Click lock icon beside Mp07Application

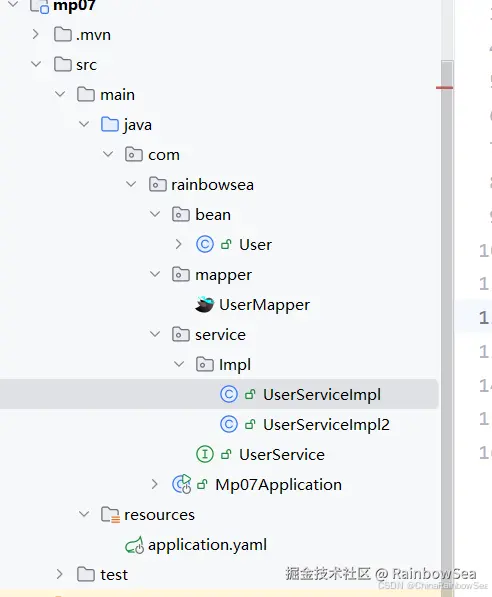(202, 484)
